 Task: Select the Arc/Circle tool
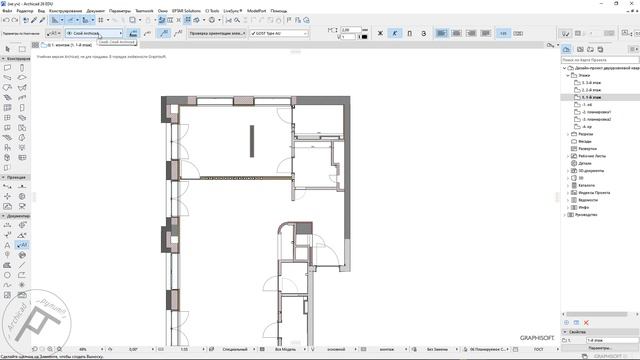click(7, 275)
